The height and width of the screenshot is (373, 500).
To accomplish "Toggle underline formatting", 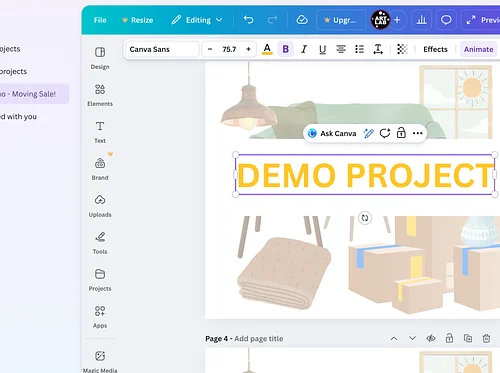I will (x=322, y=49).
